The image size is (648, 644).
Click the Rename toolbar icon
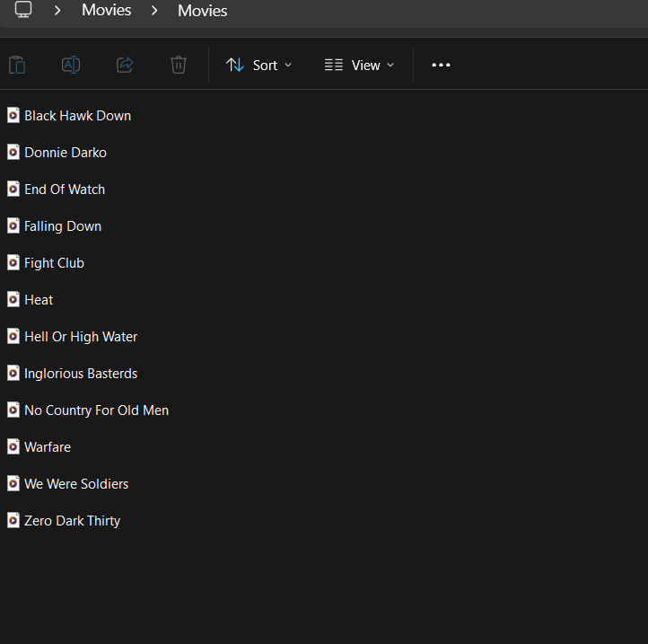[71, 65]
